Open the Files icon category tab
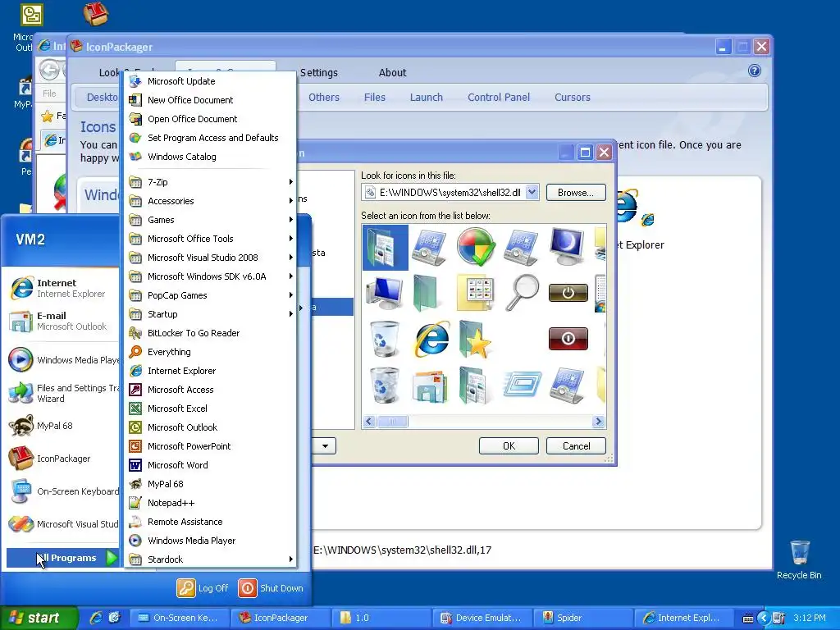The width and height of the screenshot is (840, 630). coord(374,97)
